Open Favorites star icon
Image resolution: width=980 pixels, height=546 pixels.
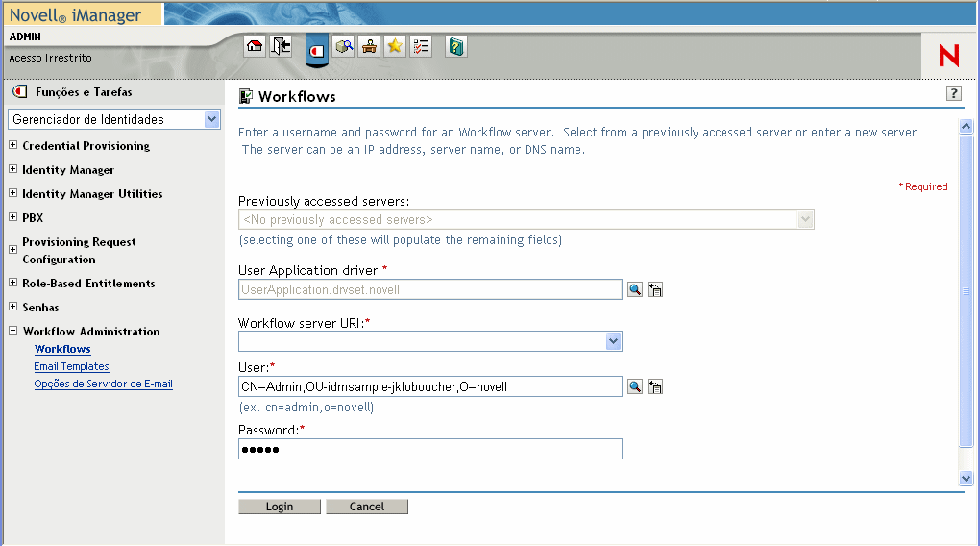[395, 46]
